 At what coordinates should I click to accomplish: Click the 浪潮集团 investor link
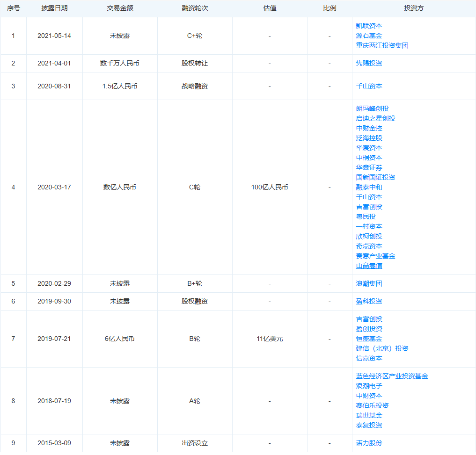click(x=369, y=284)
